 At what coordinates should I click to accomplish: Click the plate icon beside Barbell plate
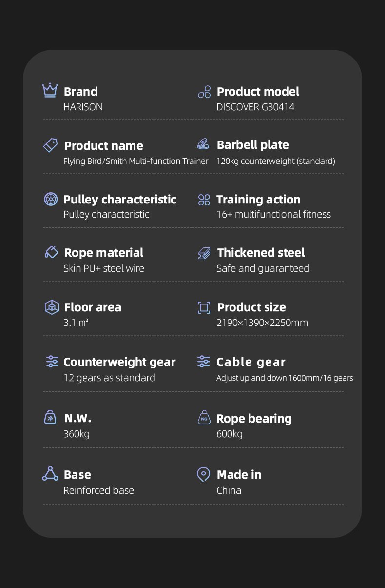point(203,144)
